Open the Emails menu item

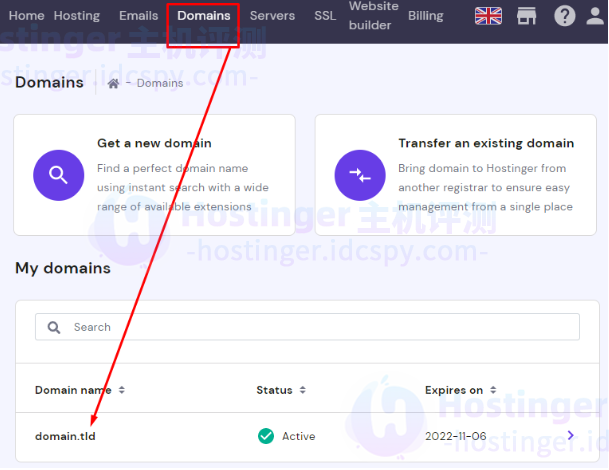coord(138,16)
